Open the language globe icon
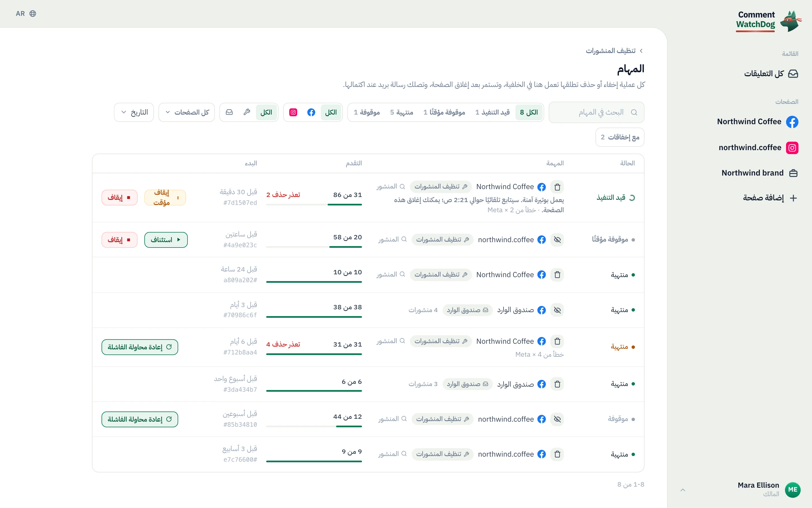 32,14
